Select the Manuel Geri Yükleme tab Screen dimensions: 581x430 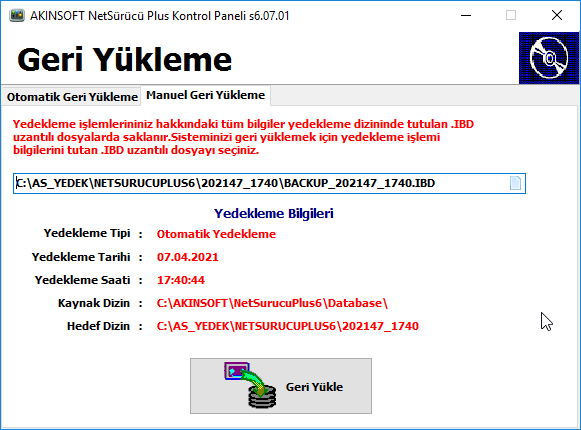[x=206, y=95]
